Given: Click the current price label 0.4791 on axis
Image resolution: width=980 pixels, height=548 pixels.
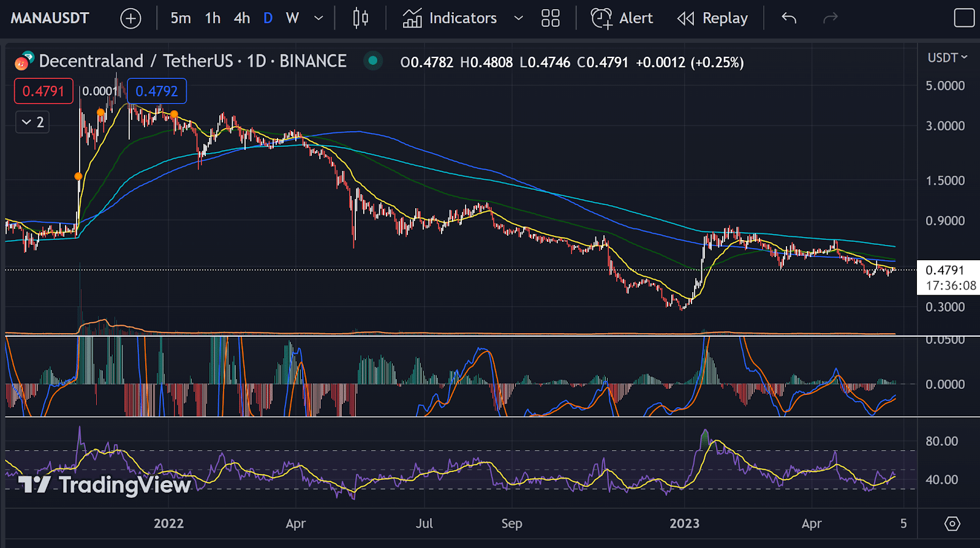Looking at the screenshot, I should tap(945, 270).
